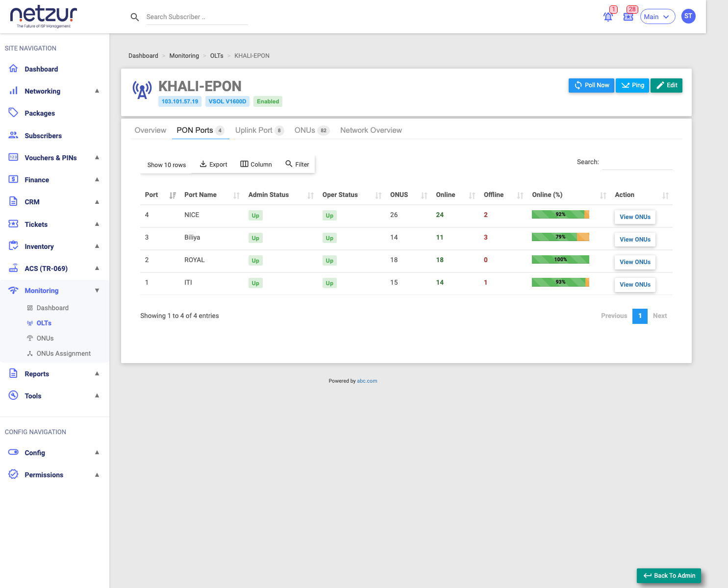Viewport: 728px width, 588px height.
Task: Expand the Finance submenu arrow
Action: (97, 179)
